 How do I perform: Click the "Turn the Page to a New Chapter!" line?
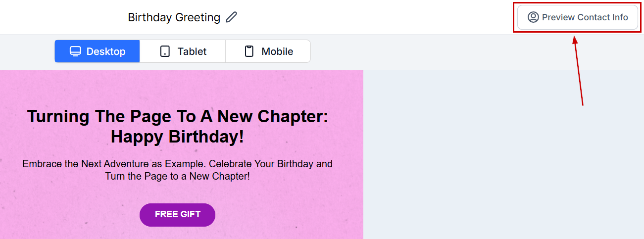(x=177, y=176)
